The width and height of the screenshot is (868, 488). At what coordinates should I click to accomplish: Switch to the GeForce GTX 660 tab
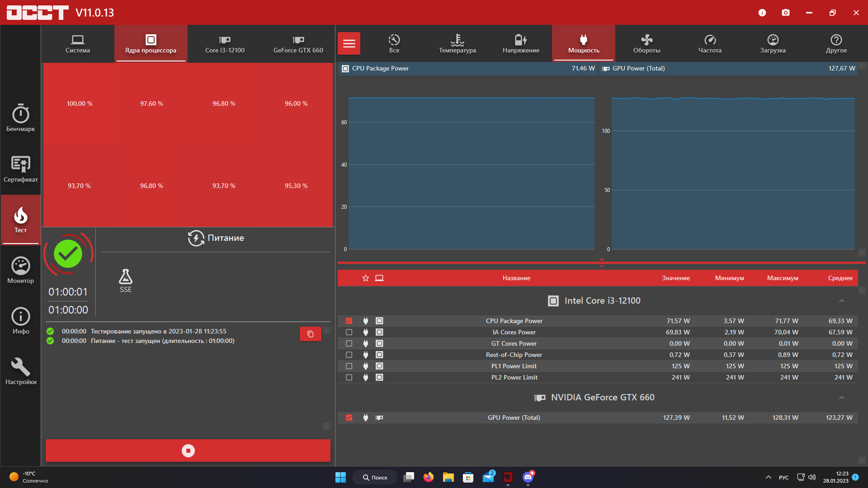(x=298, y=43)
